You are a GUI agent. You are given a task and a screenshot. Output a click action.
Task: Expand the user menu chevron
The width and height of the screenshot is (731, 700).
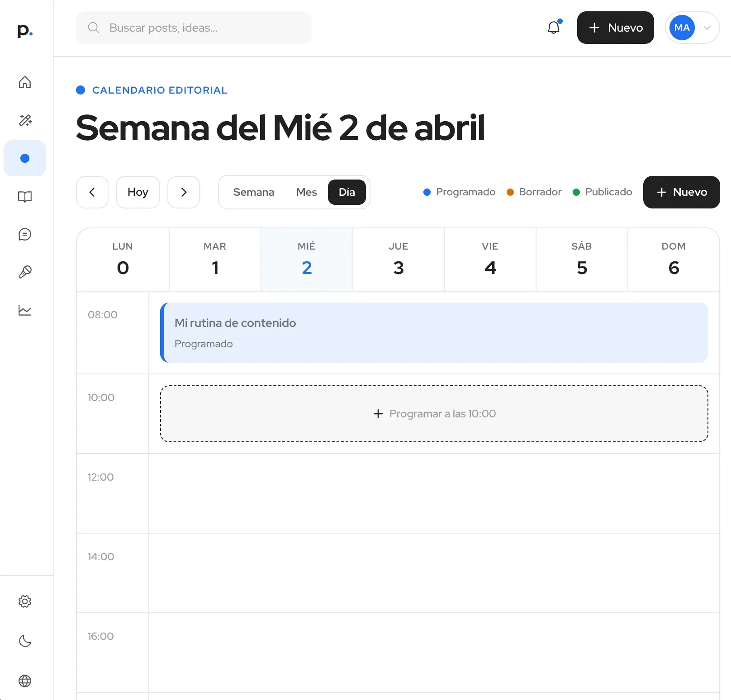(707, 28)
